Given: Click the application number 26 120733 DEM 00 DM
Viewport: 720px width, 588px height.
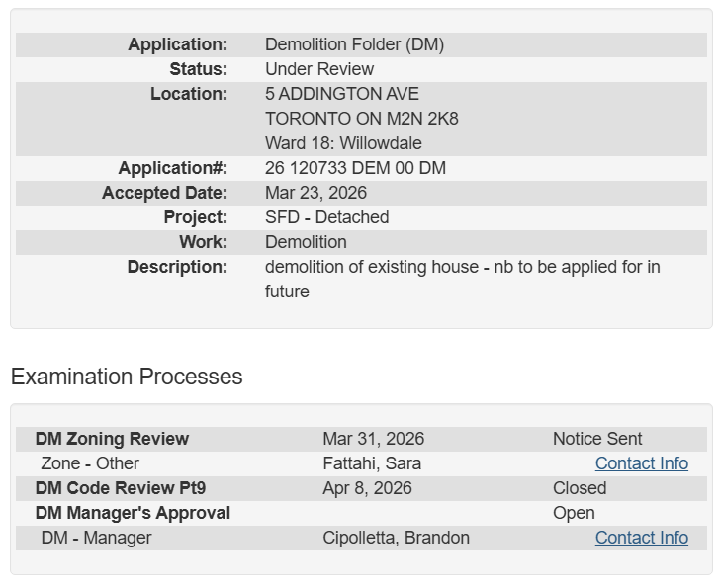Looking at the screenshot, I should pyautogui.click(x=355, y=168).
